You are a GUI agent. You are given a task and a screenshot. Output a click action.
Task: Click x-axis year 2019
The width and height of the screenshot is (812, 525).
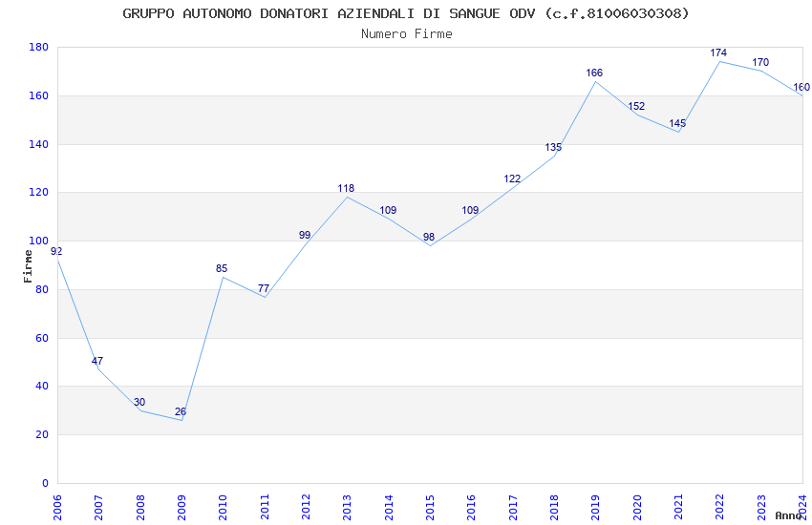595,508
